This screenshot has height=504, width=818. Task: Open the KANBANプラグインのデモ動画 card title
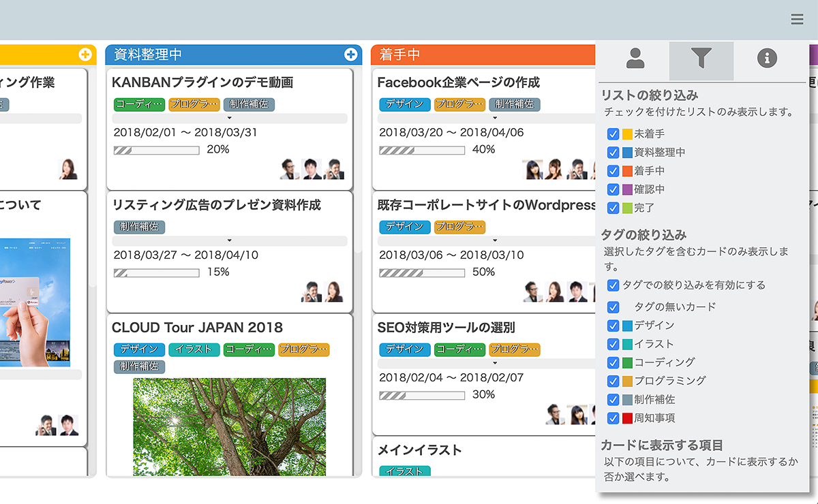tap(202, 82)
